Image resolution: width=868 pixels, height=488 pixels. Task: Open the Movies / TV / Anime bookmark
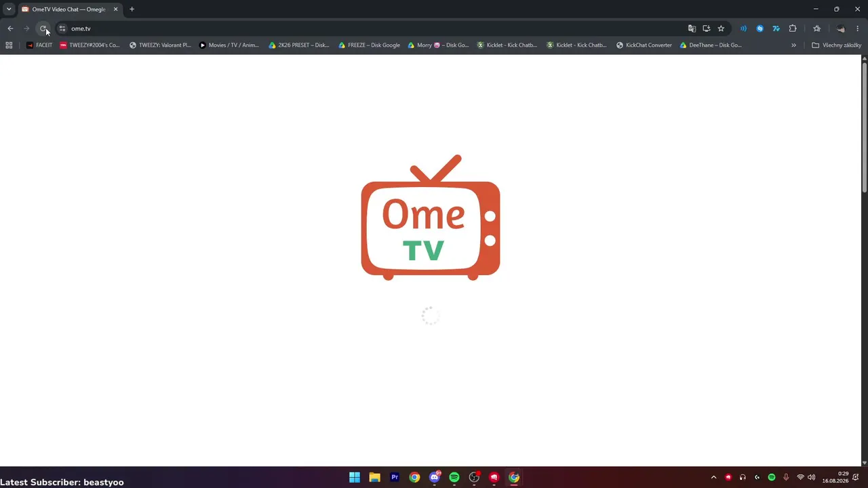[x=229, y=45]
